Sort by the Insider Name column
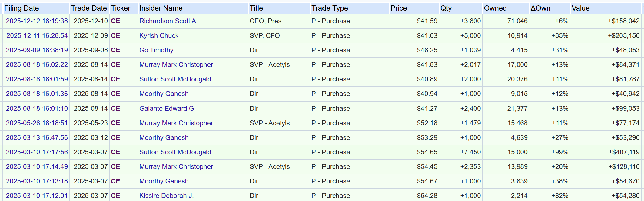The width and height of the screenshot is (644, 201). [161, 8]
